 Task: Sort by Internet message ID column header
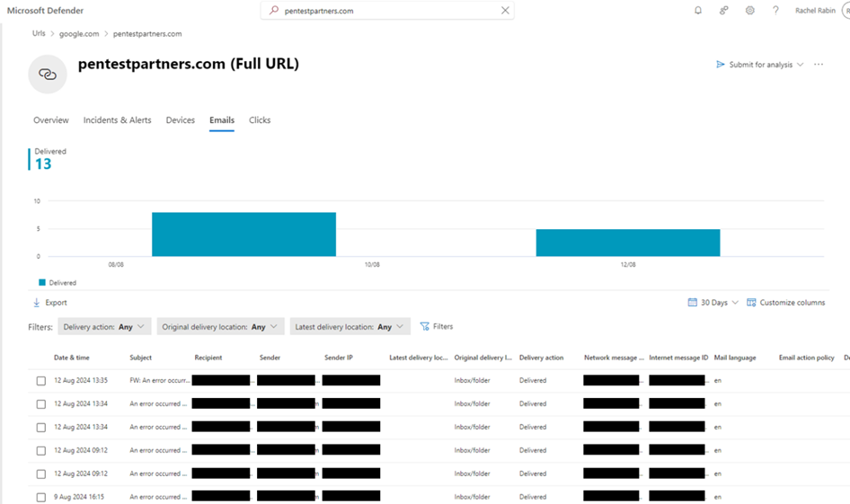(678, 358)
